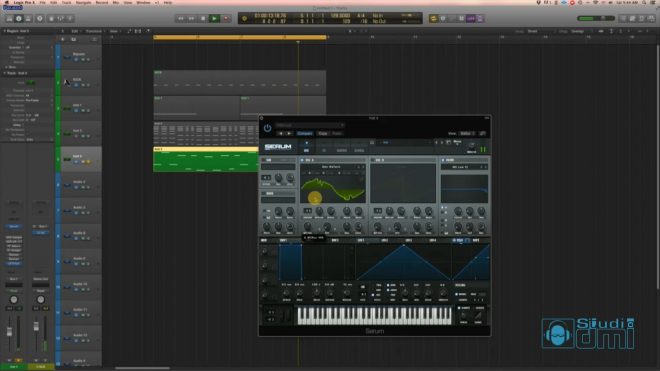Open the Track menu in menu bar
The image size is (660, 371).
tap(67, 3)
